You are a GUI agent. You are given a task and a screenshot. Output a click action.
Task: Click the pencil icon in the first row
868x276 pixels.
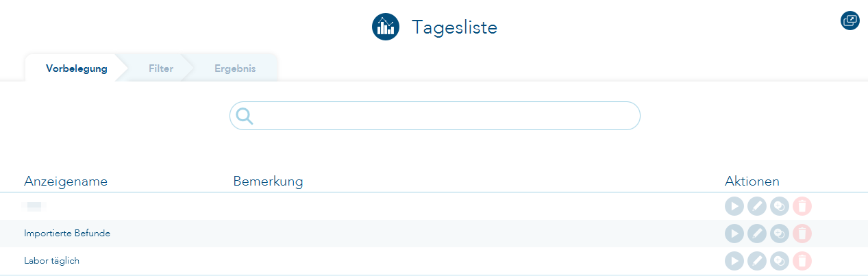click(756, 206)
